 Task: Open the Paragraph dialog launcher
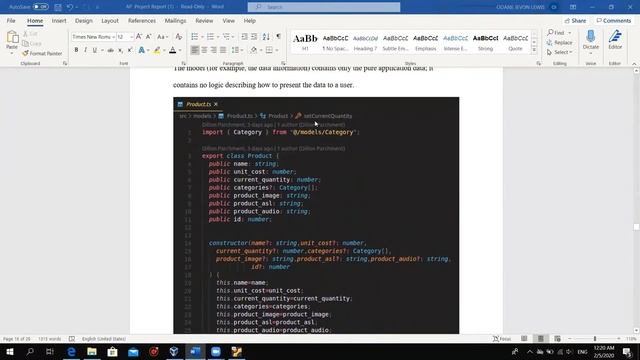click(283, 64)
